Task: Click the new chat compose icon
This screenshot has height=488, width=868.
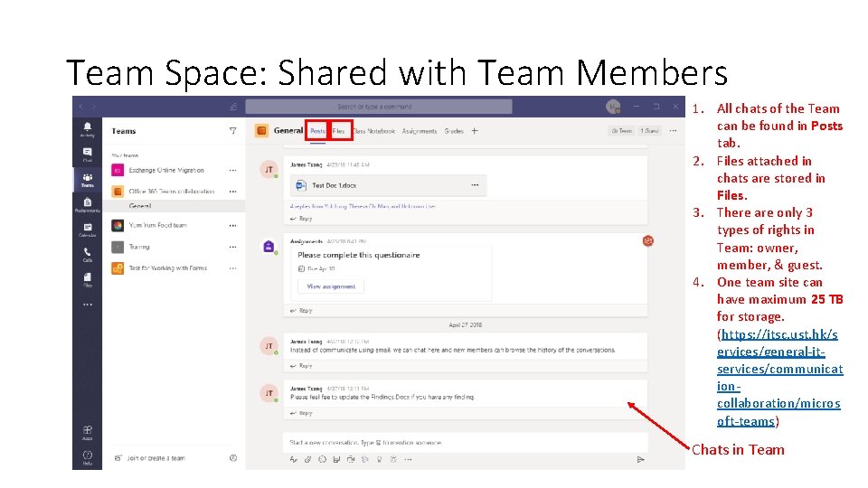Action: (233, 107)
